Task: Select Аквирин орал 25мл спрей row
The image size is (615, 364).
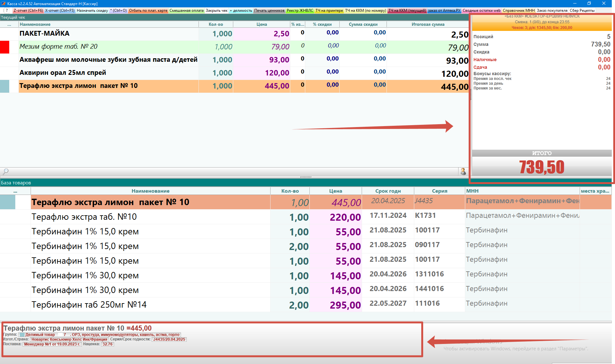Action: pyautogui.click(x=234, y=73)
